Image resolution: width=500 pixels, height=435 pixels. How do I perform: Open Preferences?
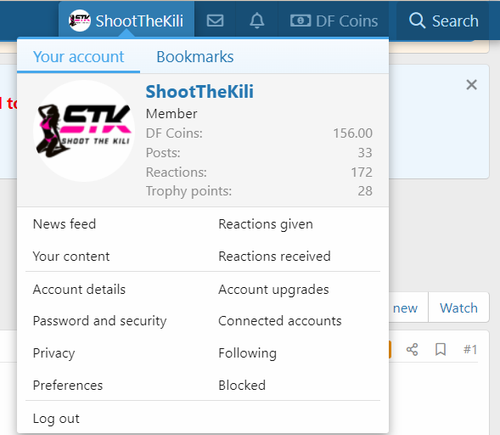coord(68,385)
